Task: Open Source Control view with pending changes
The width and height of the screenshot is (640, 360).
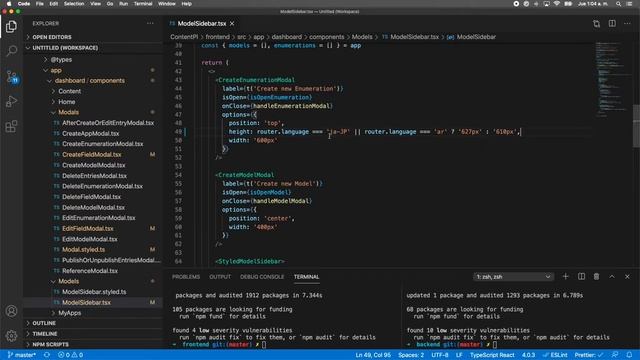Action: 11,76
